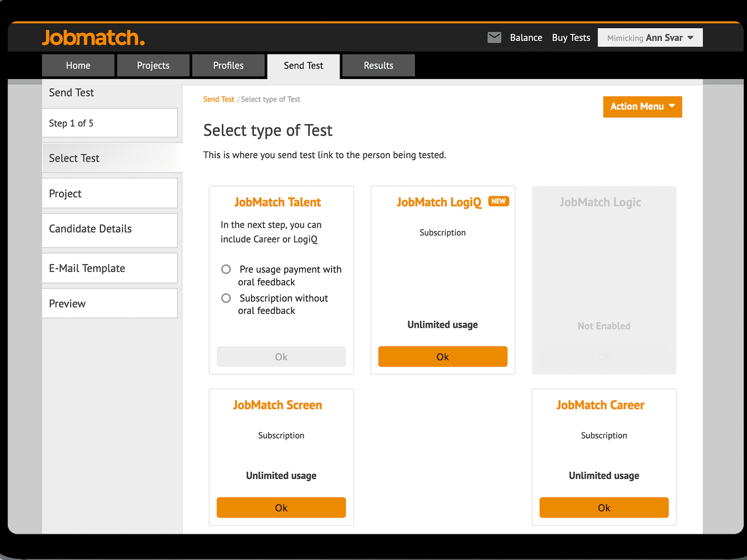Go to the Home tab
The image size is (747, 560).
(78, 66)
